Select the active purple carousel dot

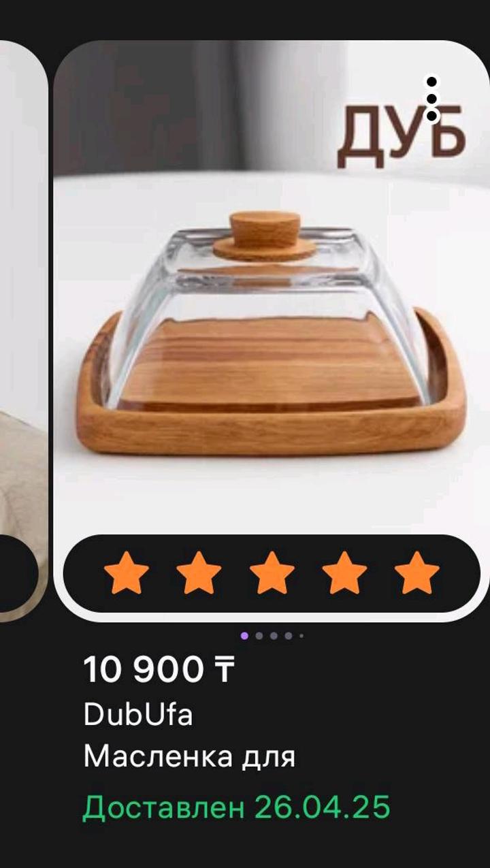244,636
